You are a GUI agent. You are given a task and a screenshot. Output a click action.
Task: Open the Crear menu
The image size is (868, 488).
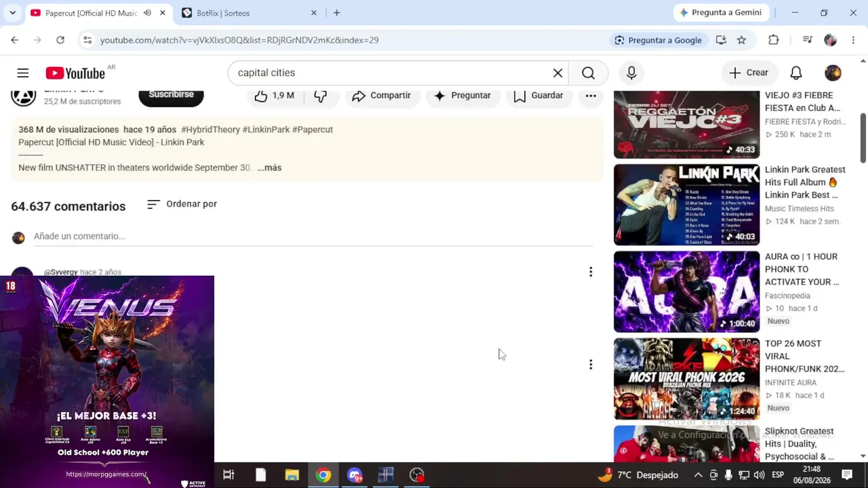pyautogui.click(x=749, y=73)
